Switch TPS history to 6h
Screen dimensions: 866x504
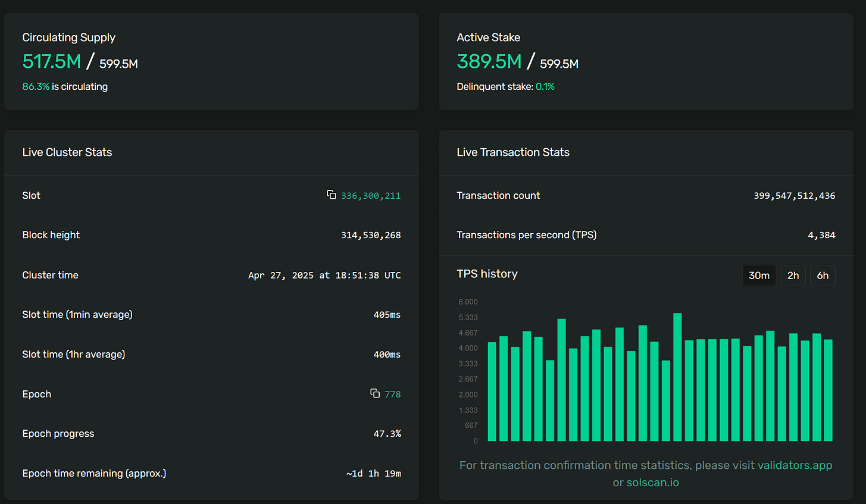click(823, 276)
